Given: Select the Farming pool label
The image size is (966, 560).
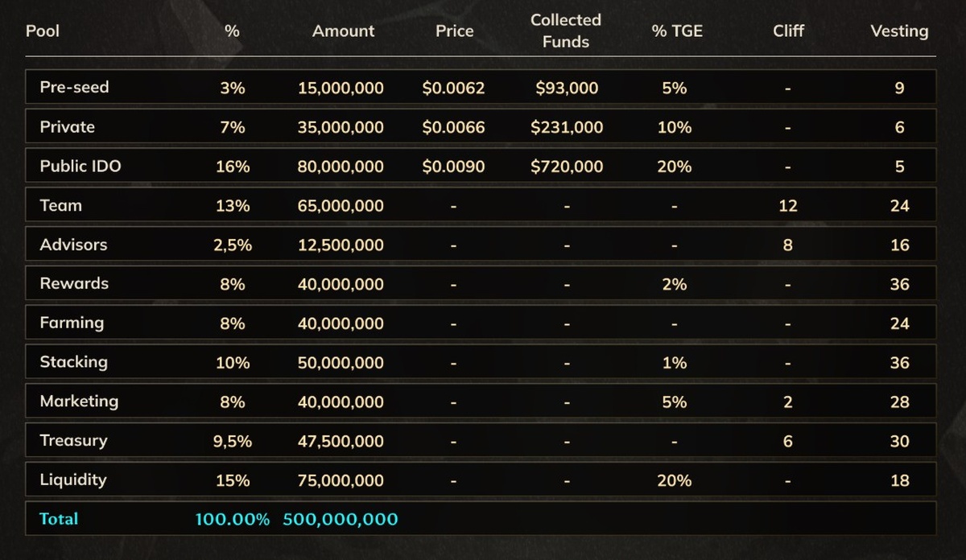Looking at the screenshot, I should point(72,323).
